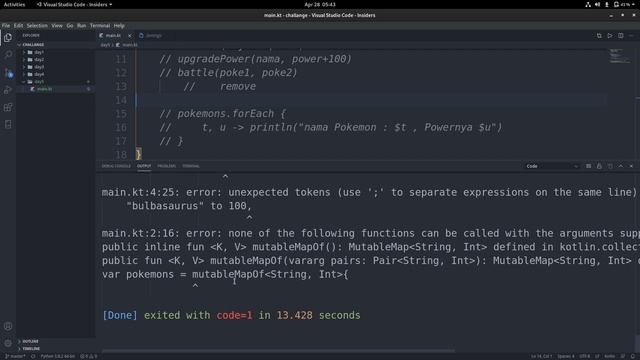Open Source Control view with badge
640x360 pixels.
pos(8,73)
